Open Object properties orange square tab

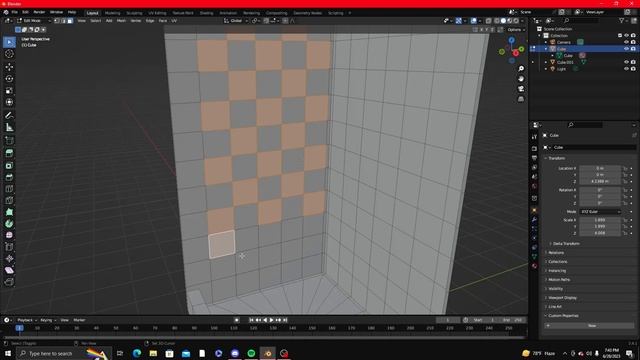click(x=534, y=210)
